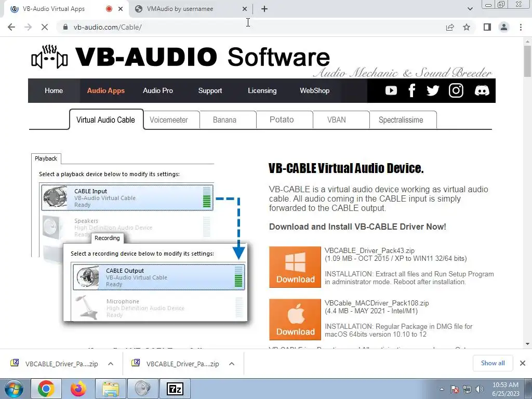
Task: Open a new tab with plus button
Action: coord(264,9)
